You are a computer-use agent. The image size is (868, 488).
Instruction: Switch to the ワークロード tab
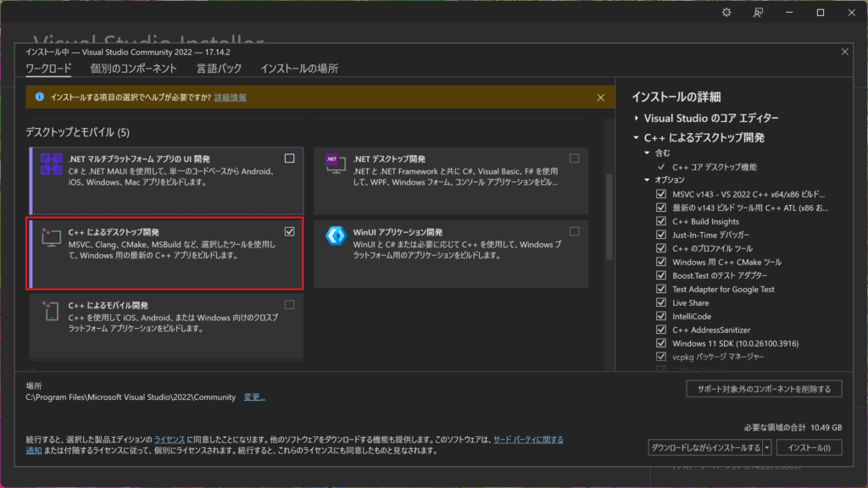tap(48, 69)
